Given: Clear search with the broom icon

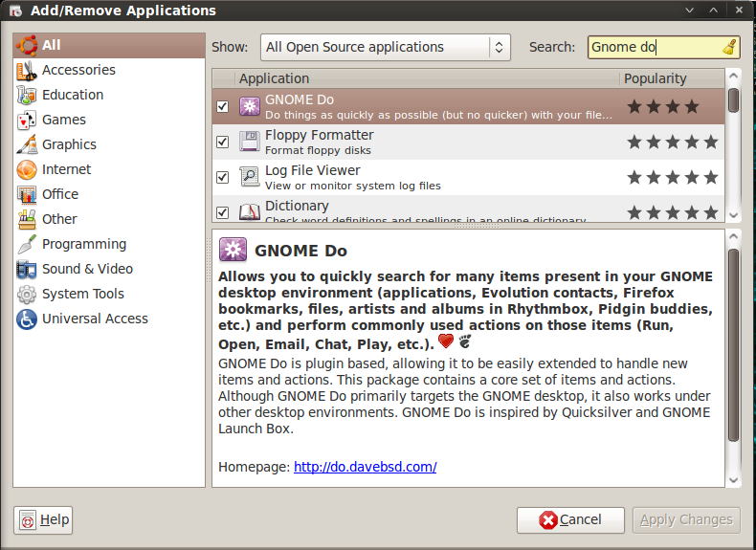Looking at the screenshot, I should point(729,47).
